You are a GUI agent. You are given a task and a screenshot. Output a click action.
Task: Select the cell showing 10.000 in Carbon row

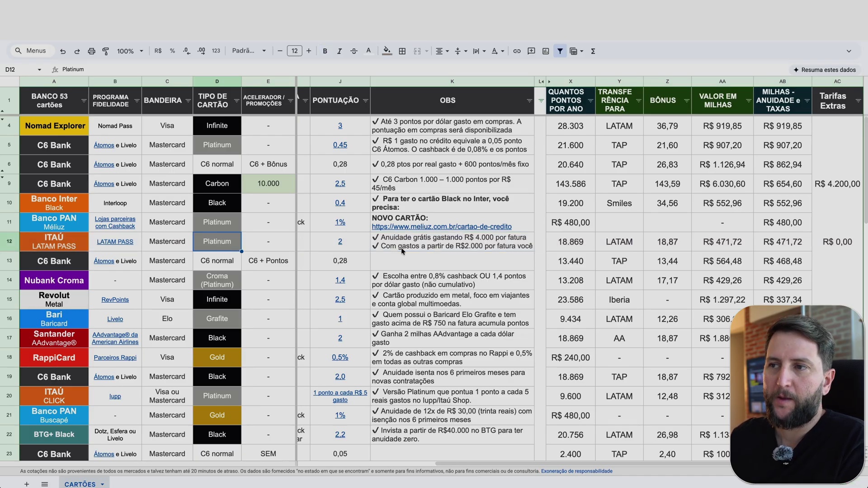click(x=268, y=183)
